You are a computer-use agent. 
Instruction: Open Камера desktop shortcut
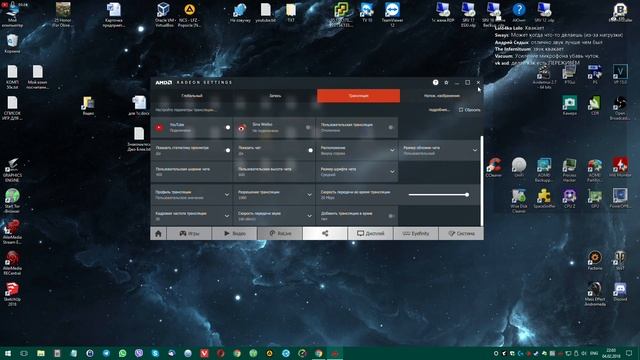(x=569, y=106)
